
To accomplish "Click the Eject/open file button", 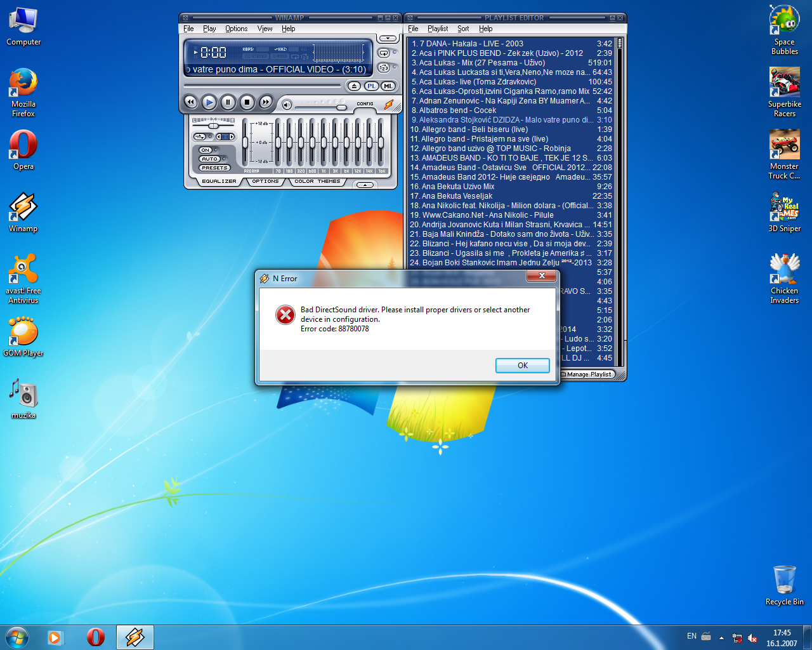I will coord(354,86).
